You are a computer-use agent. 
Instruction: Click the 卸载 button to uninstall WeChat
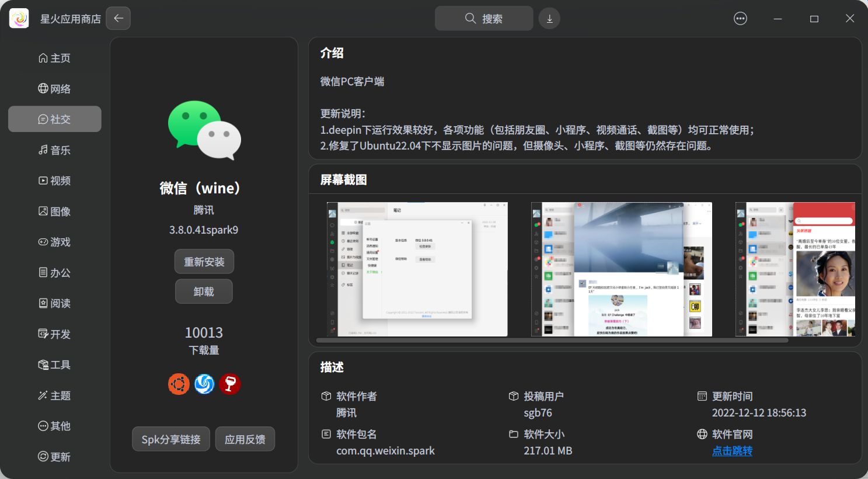point(204,291)
